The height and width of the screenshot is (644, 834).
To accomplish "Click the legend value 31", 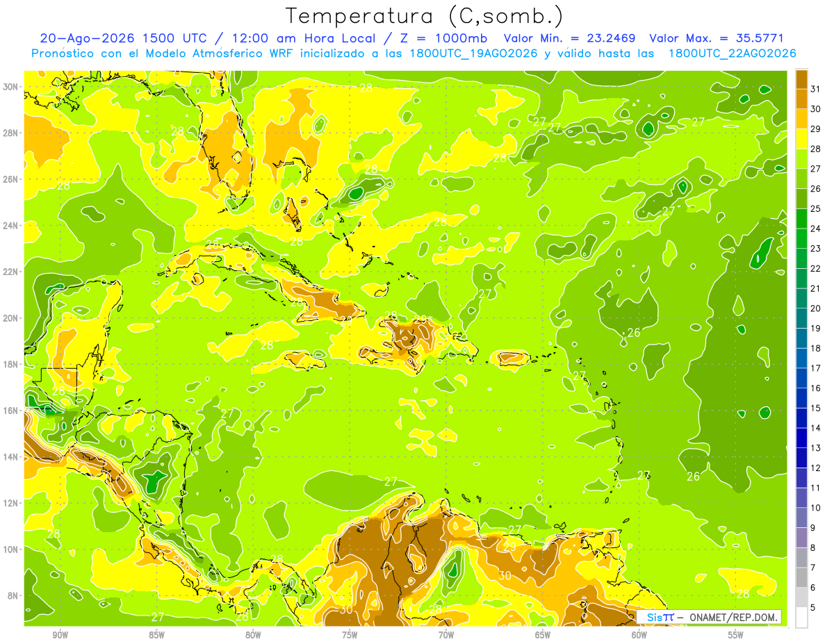I will click(815, 89).
